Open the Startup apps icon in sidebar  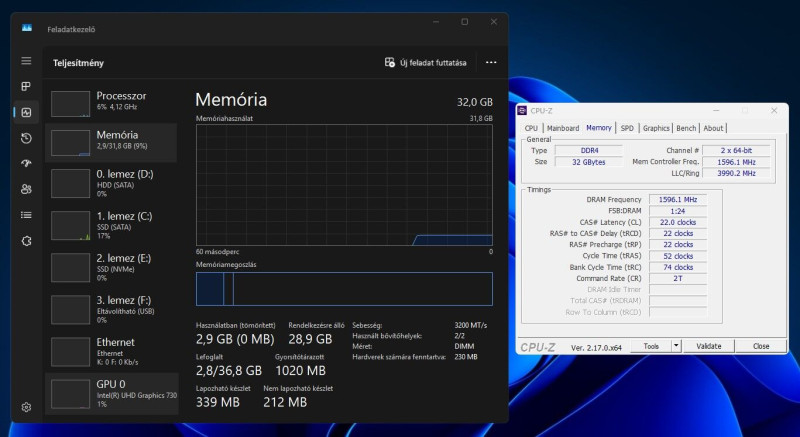(26, 164)
